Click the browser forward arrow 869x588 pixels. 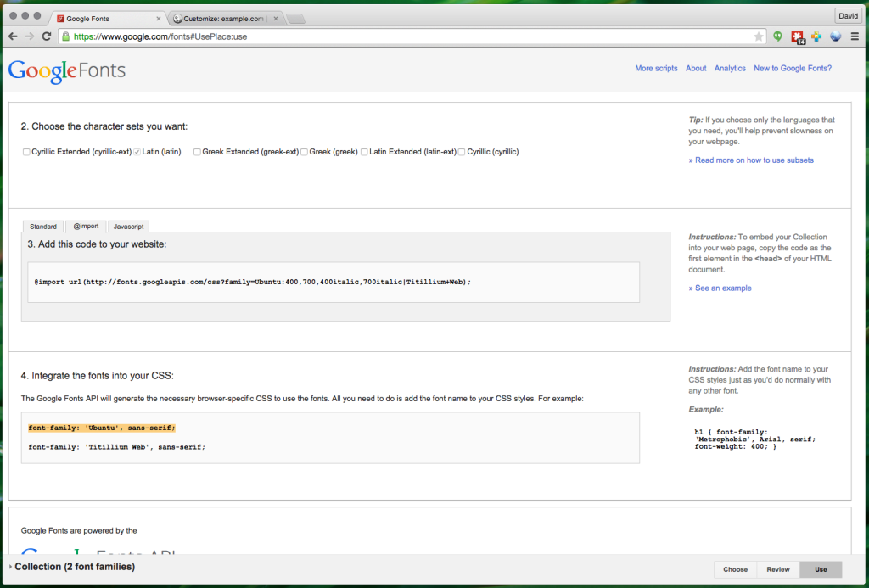30,36
